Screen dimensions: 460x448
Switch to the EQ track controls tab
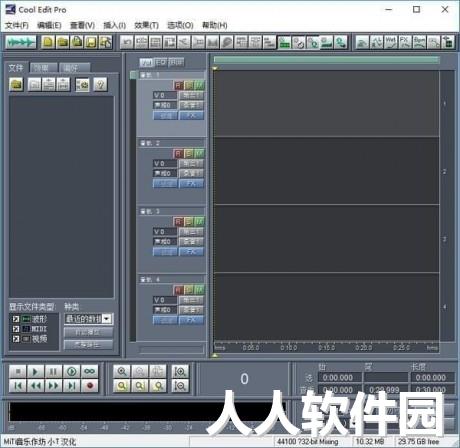161,62
